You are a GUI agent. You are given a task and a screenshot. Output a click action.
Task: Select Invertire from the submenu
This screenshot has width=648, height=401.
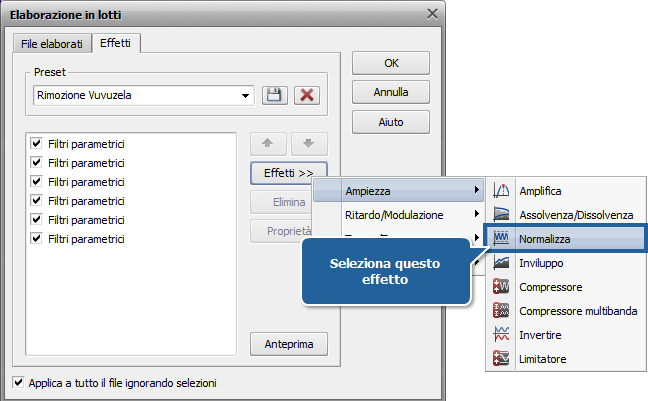click(565, 334)
